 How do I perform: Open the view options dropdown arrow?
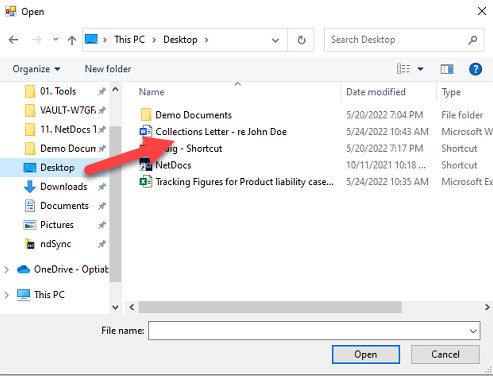(421, 69)
